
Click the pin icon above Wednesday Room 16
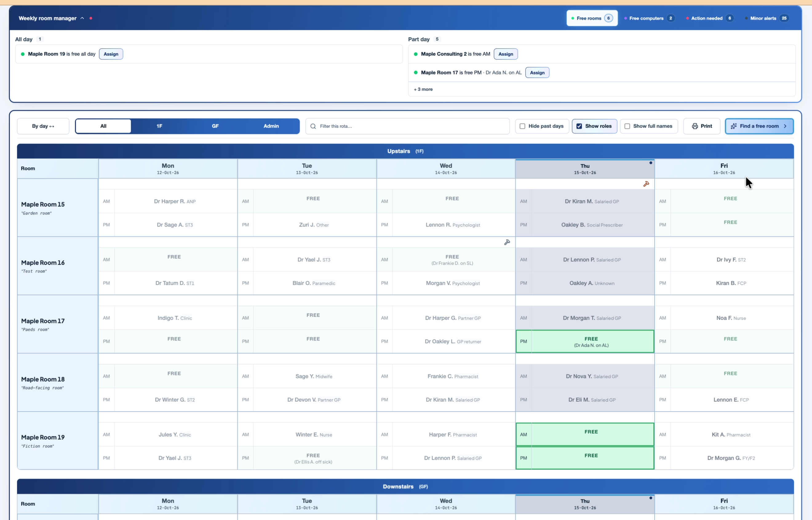[507, 242]
